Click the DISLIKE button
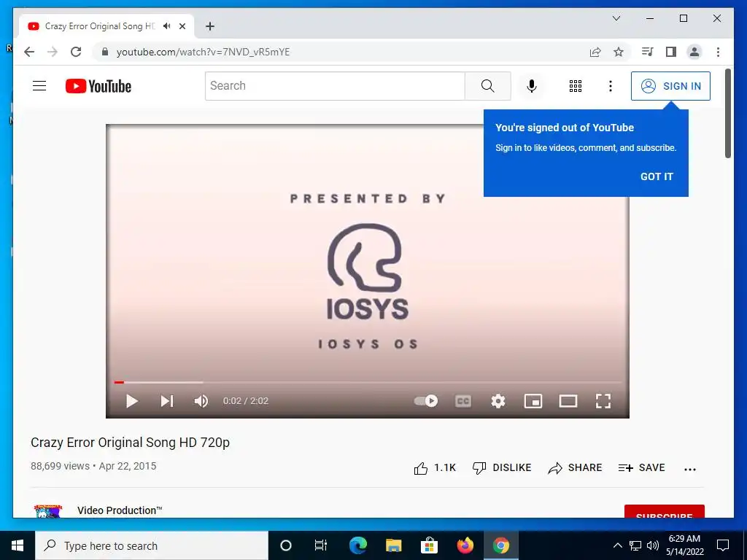Screen dimensions: 747x560 pyautogui.click(x=502, y=467)
